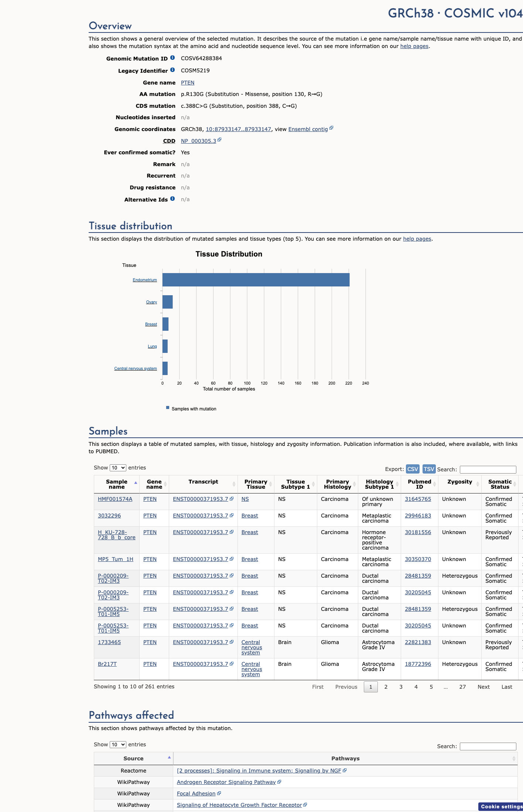Click Lung tissue label in chart

click(152, 347)
